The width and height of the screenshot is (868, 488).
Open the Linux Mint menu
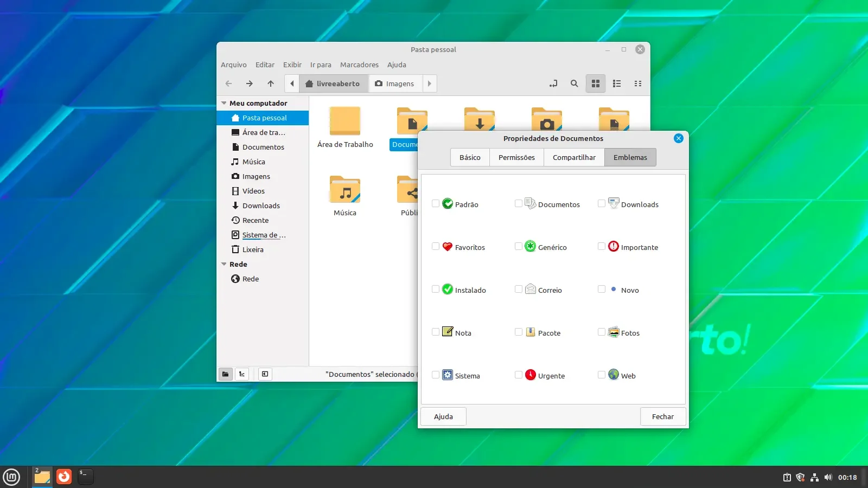(11, 477)
